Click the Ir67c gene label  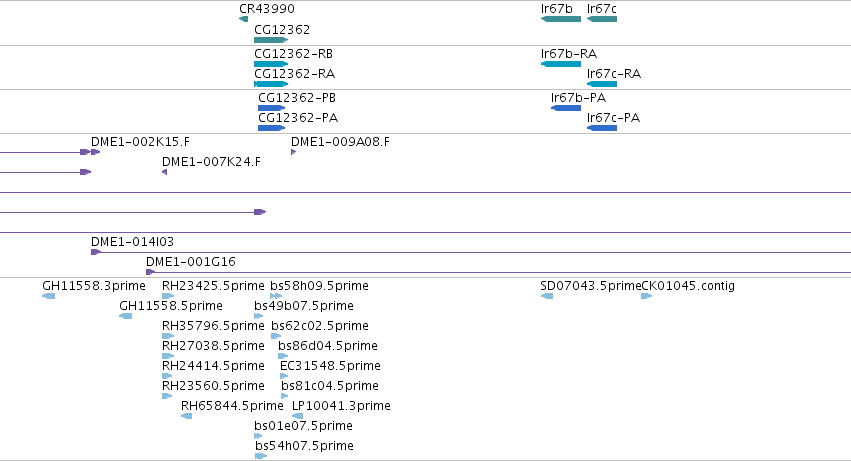coord(601,9)
